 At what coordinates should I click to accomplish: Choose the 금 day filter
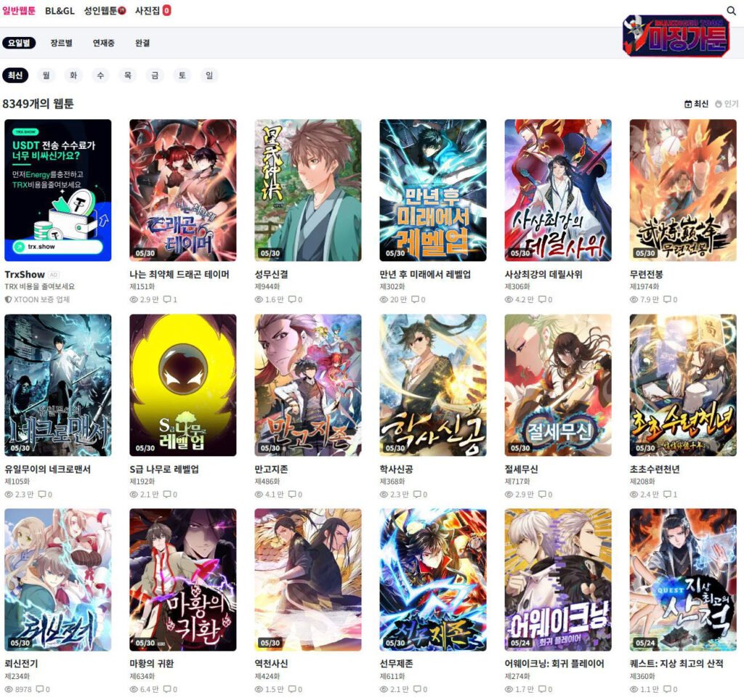pos(155,75)
